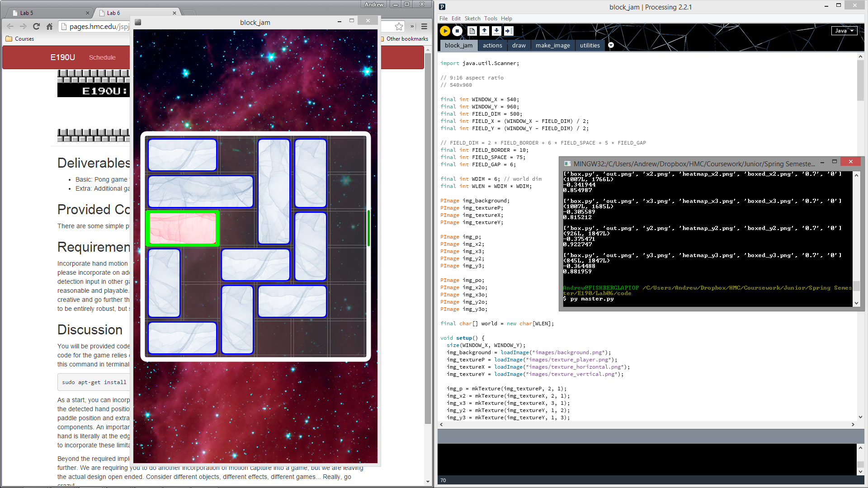Switch to the make_image tab

coord(552,45)
